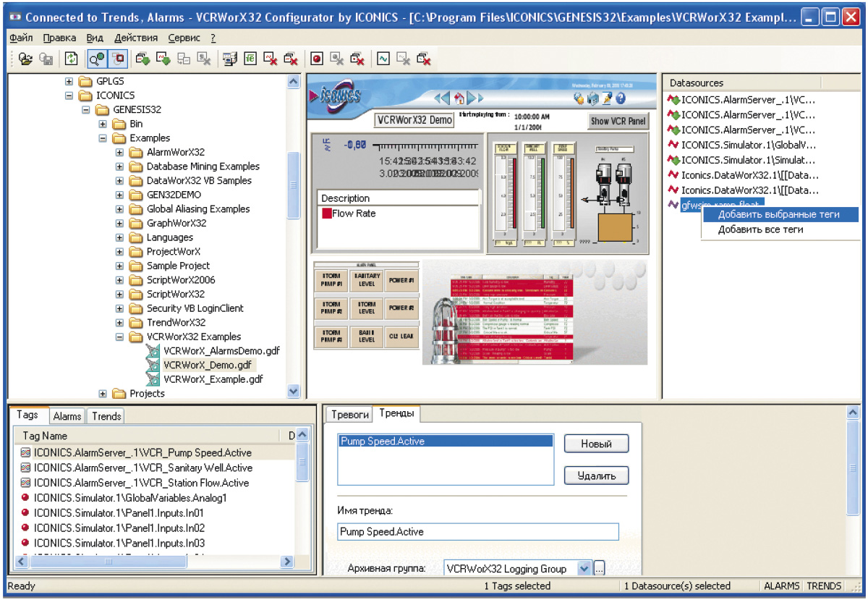The width and height of the screenshot is (868, 600).
Task: Select ICONICS.Simulator.1\Panel1.Inputs.In01 tag row
Action: (x=119, y=513)
